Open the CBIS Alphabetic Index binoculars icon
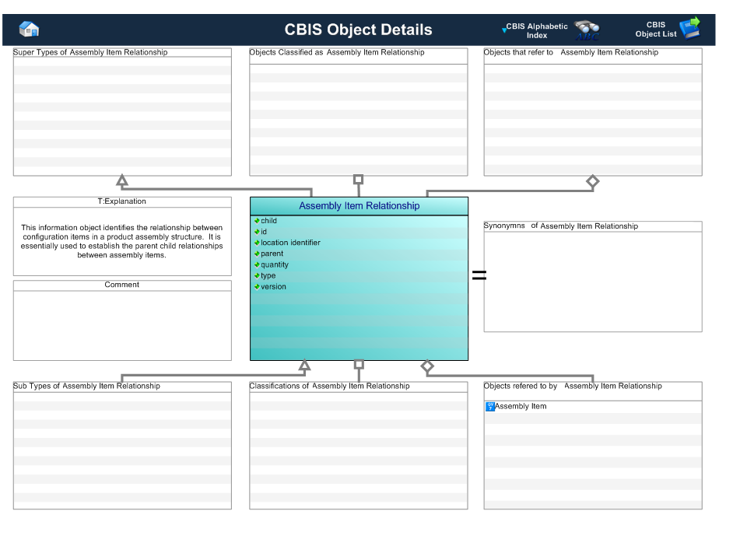747x560 pixels. tap(587, 30)
